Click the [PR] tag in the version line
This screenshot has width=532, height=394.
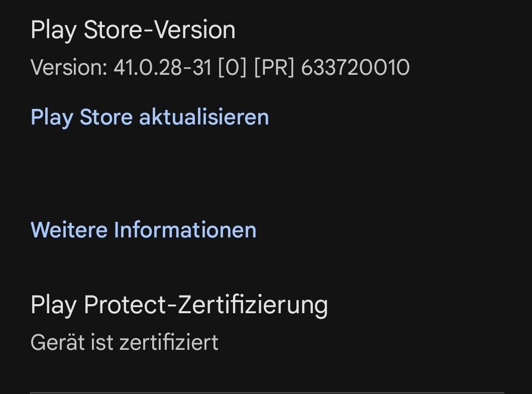coord(274,68)
